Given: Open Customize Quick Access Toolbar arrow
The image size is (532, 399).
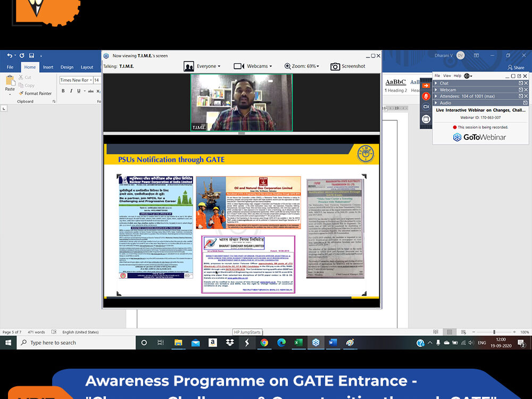Looking at the screenshot, I should coord(41,56).
